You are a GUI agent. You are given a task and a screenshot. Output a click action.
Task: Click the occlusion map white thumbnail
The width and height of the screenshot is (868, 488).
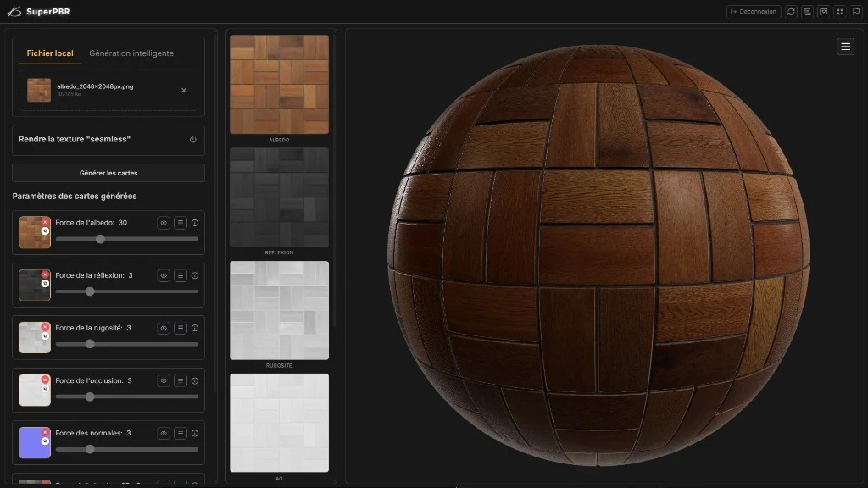tap(34, 390)
